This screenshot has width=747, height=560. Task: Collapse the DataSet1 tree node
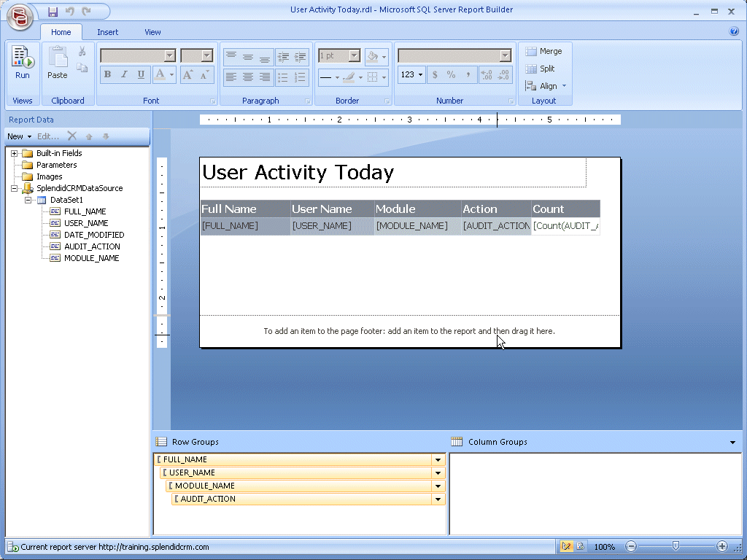[28, 200]
